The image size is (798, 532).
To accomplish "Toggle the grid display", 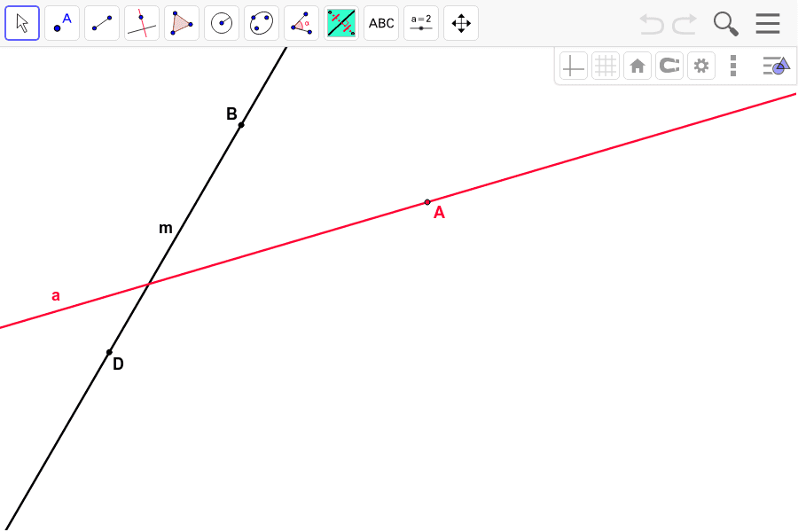I will coord(606,66).
